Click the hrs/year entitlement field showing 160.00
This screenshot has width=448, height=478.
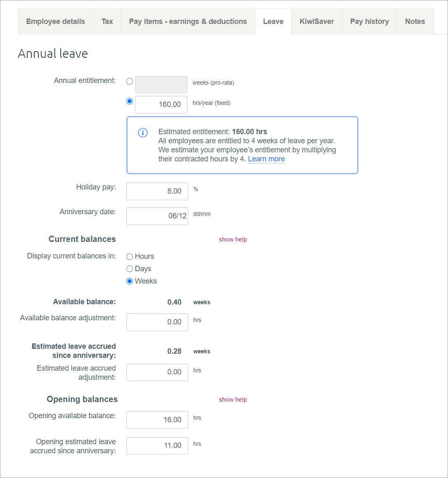(161, 104)
